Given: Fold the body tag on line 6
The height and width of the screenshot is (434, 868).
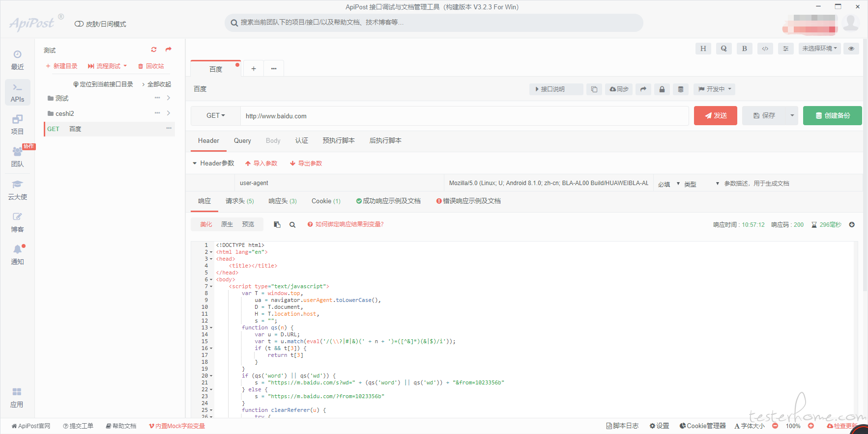Looking at the screenshot, I should [x=211, y=279].
